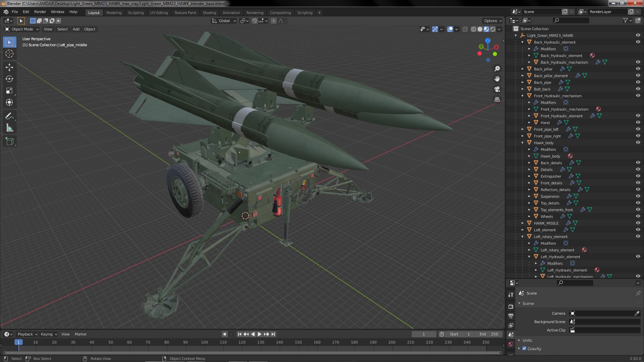This screenshot has width=644, height=362.
Task: Switch perspective/orthographic grid icon
Action: tap(497, 100)
